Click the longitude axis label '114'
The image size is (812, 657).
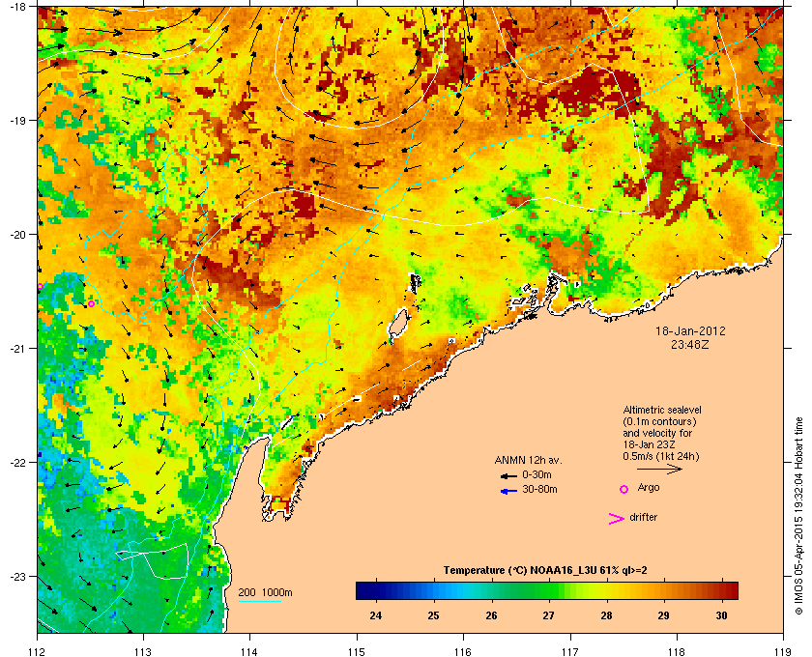249,652
